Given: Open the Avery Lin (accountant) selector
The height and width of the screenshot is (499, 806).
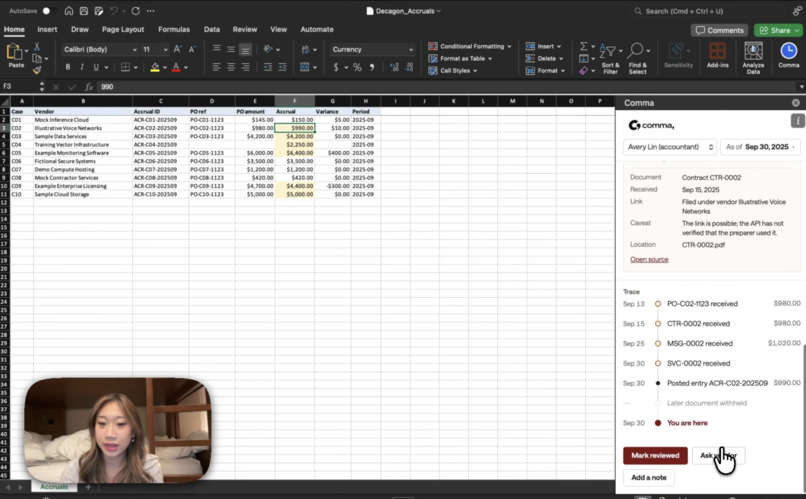Looking at the screenshot, I should pyautogui.click(x=670, y=147).
